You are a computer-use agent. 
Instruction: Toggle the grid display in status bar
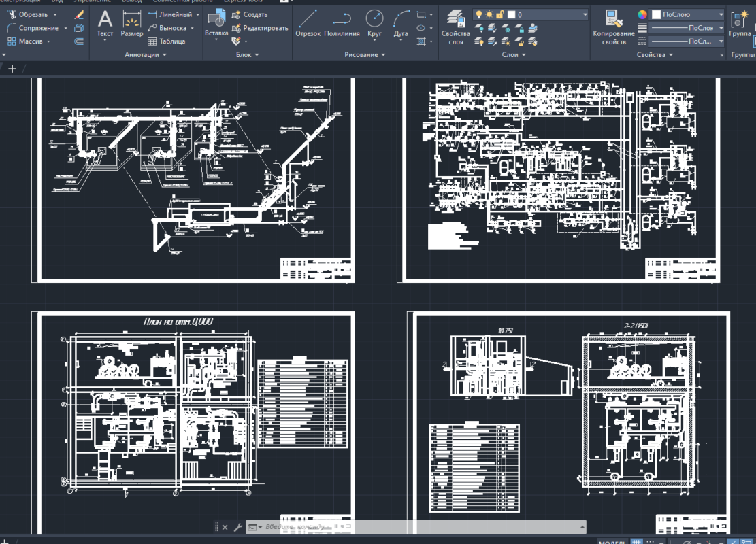pos(637,541)
